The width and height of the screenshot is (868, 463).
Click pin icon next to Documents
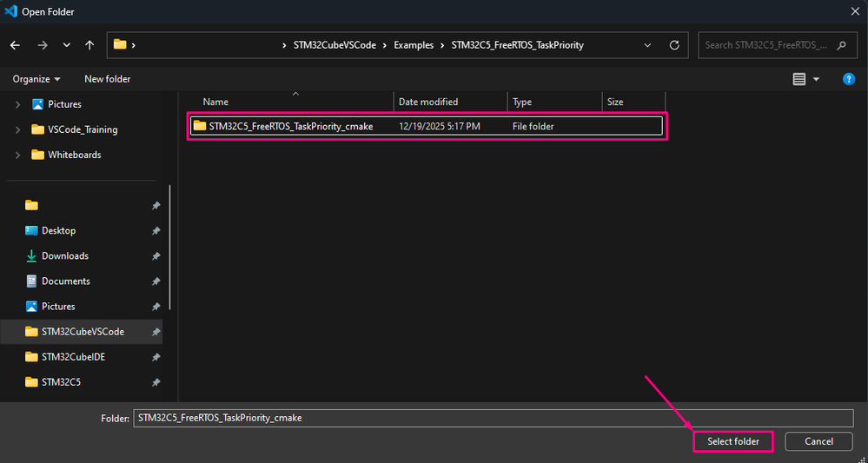[156, 281]
